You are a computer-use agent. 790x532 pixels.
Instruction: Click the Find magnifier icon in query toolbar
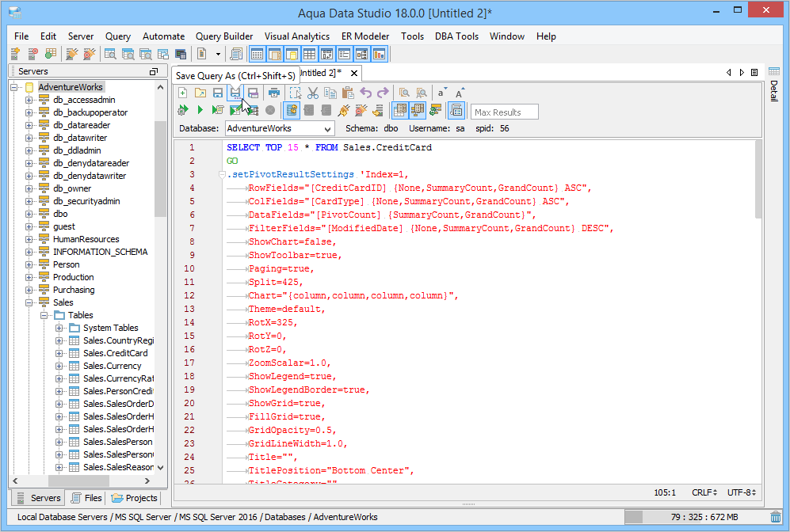[404, 93]
